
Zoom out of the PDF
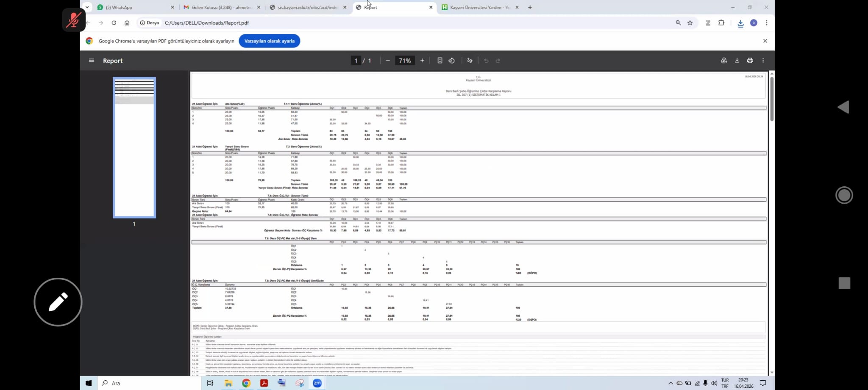[387, 61]
